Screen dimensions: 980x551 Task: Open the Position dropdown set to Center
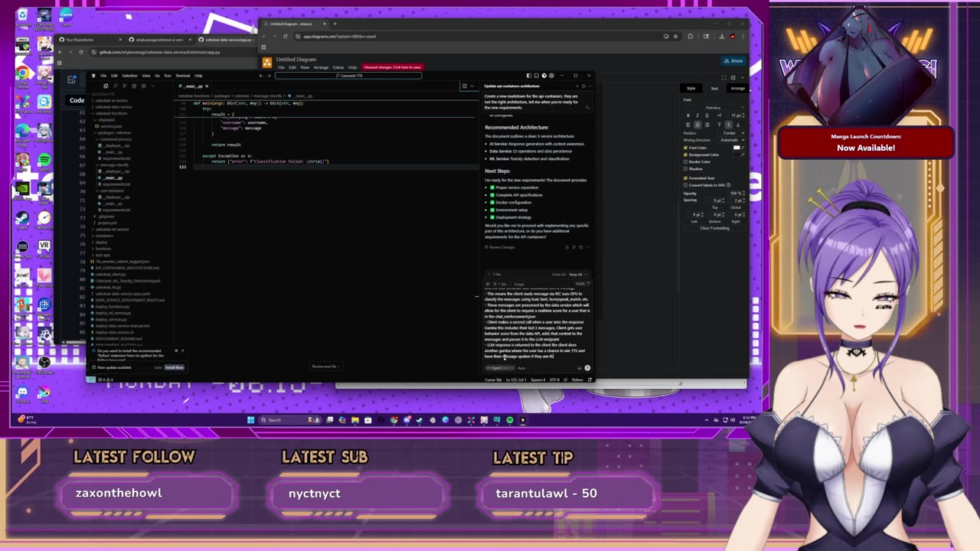click(x=732, y=133)
